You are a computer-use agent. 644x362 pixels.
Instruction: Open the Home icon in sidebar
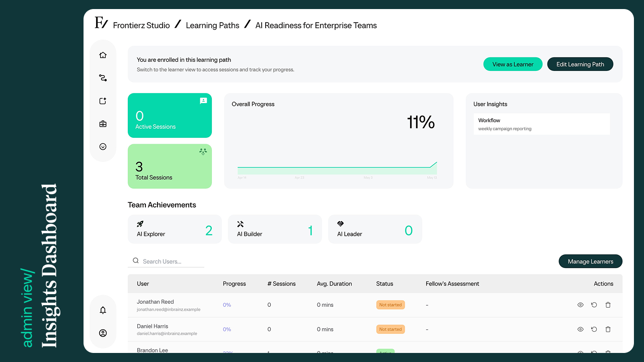tap(103, 55)
